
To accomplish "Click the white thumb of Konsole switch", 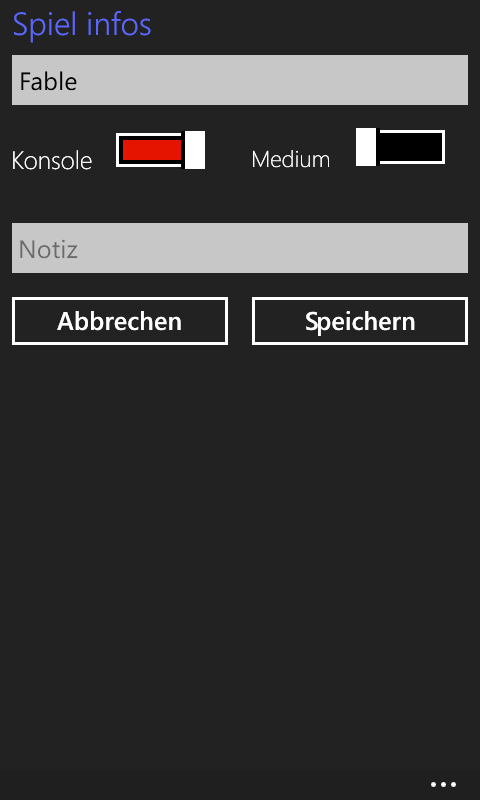I will click(x=195, y=150).
